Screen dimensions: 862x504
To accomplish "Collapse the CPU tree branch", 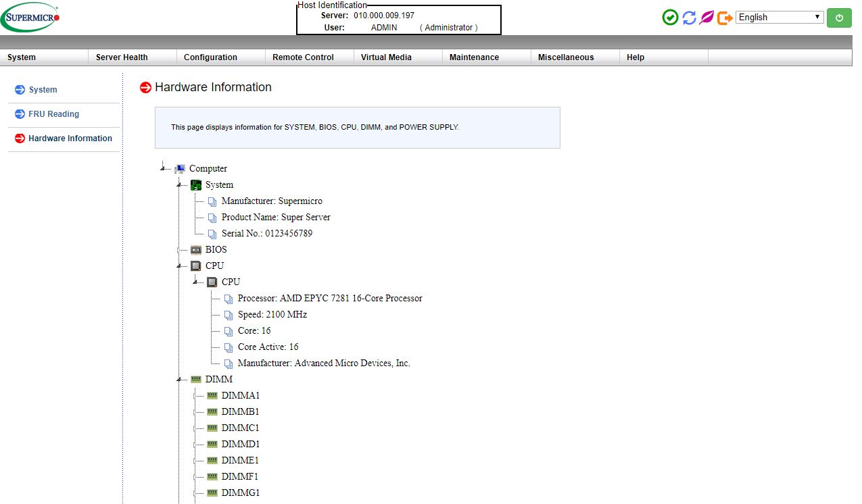I will [179, 266].
